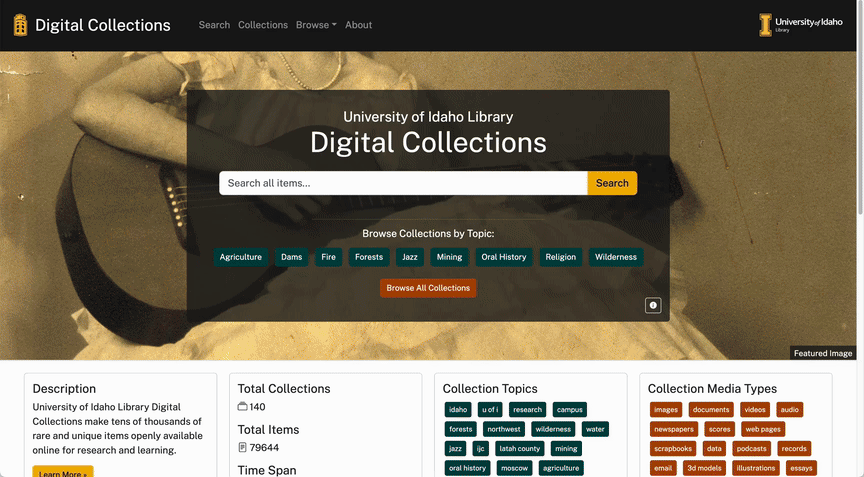Screen dimensions: 864x477
Task: Open the agriculture tag in Collection Topics
Action: tap(561, 468)
